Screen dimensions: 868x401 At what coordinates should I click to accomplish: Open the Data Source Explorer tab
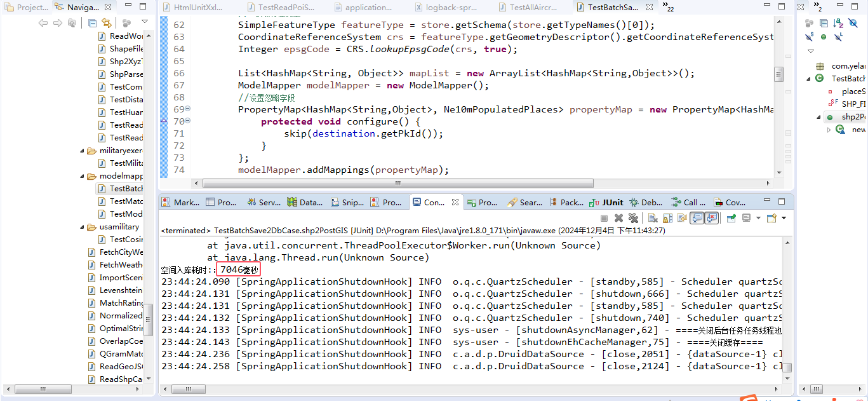pos(305,202)
